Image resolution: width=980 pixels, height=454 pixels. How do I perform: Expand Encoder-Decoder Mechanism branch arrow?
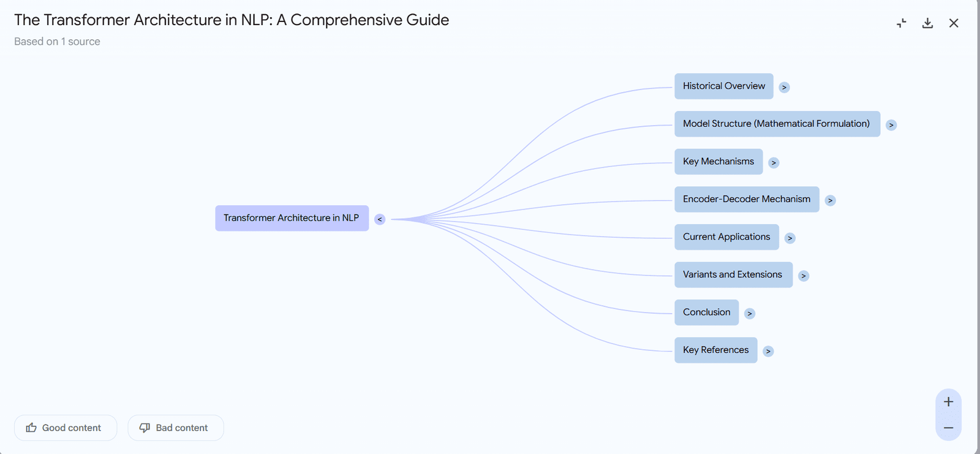click(830, 200)
